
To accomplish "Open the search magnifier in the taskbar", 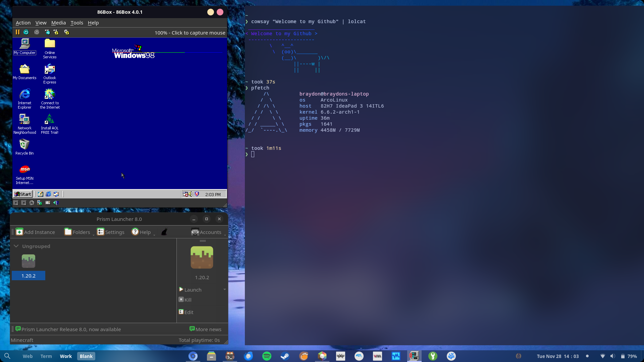I will (7, 356).
